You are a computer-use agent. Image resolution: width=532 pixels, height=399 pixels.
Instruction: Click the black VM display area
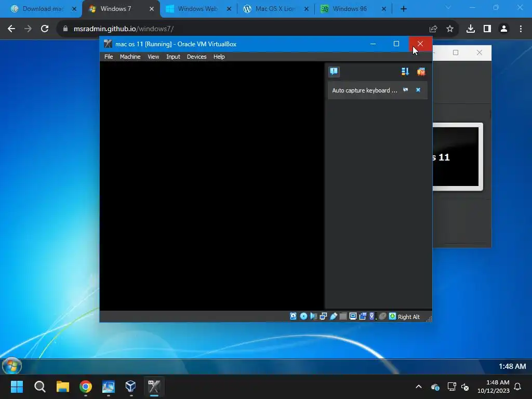[x=212, y=186]
